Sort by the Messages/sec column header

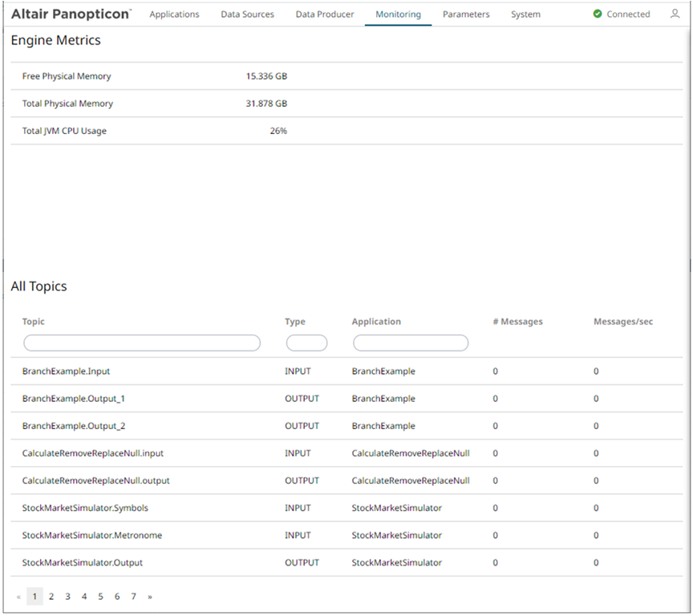coord(623,322)
